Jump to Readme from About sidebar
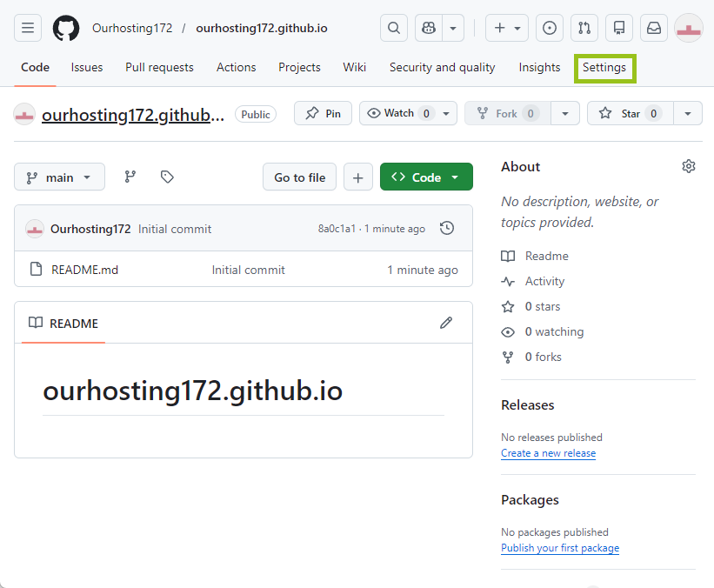 pos(546,256)
